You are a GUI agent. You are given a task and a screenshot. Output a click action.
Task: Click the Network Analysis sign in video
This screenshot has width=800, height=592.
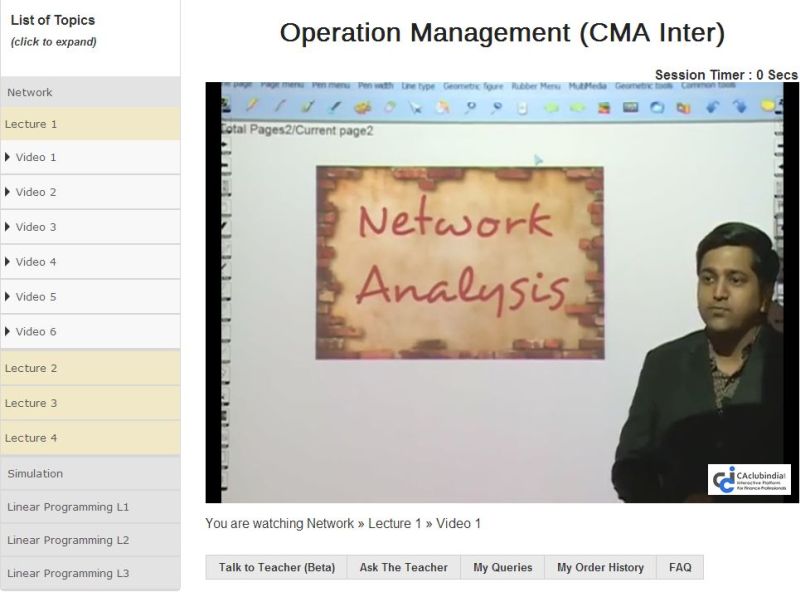pyautogui.click(x=459, y=262)
